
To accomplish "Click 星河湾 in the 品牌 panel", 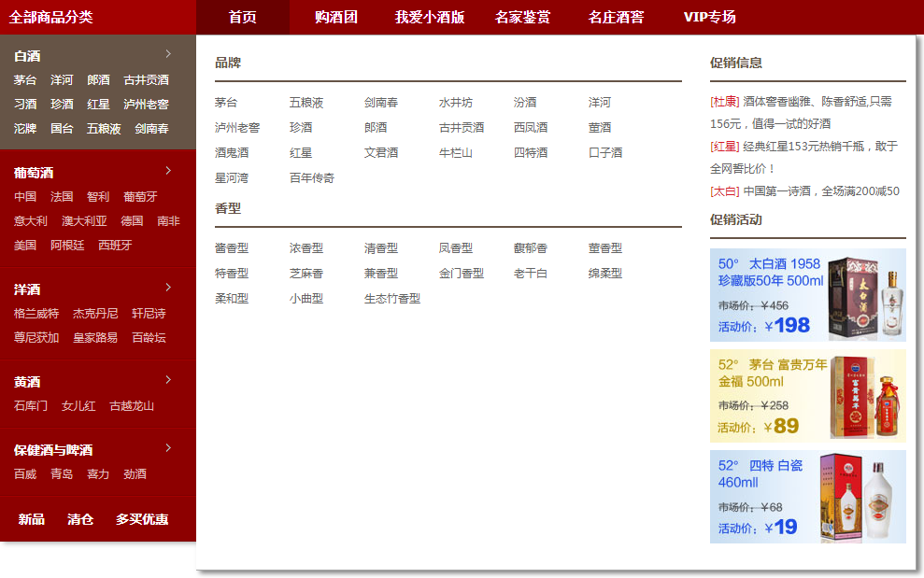I will point(232,178).
